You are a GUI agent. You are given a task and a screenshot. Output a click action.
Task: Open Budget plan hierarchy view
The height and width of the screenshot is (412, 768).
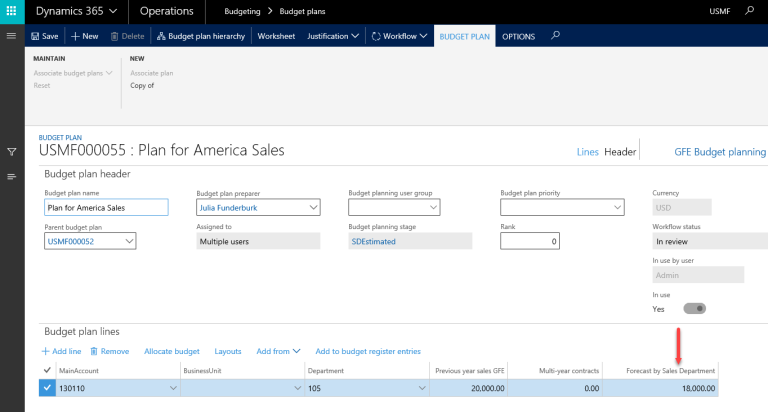tap(200, 36)
